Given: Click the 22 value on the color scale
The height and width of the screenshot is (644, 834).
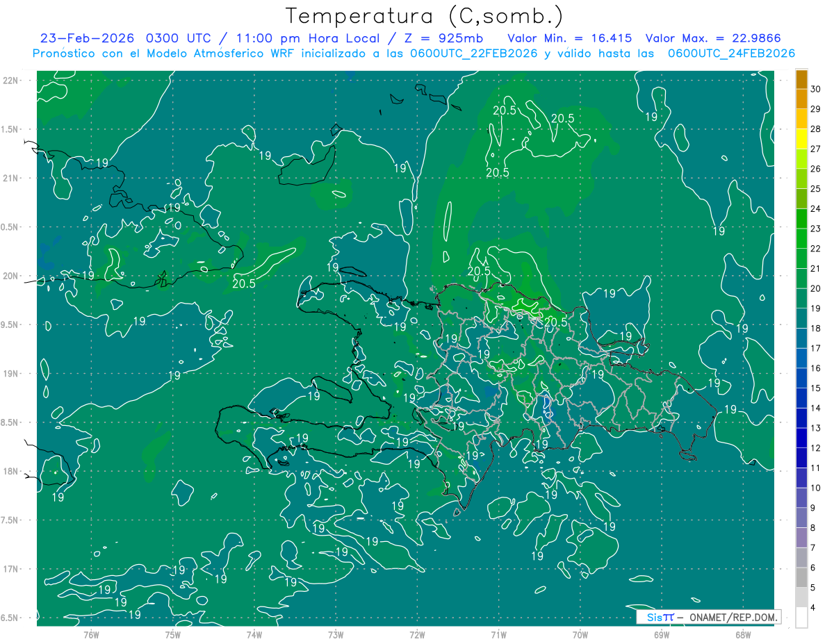Looking at the screenshot, I should [816, 249].
